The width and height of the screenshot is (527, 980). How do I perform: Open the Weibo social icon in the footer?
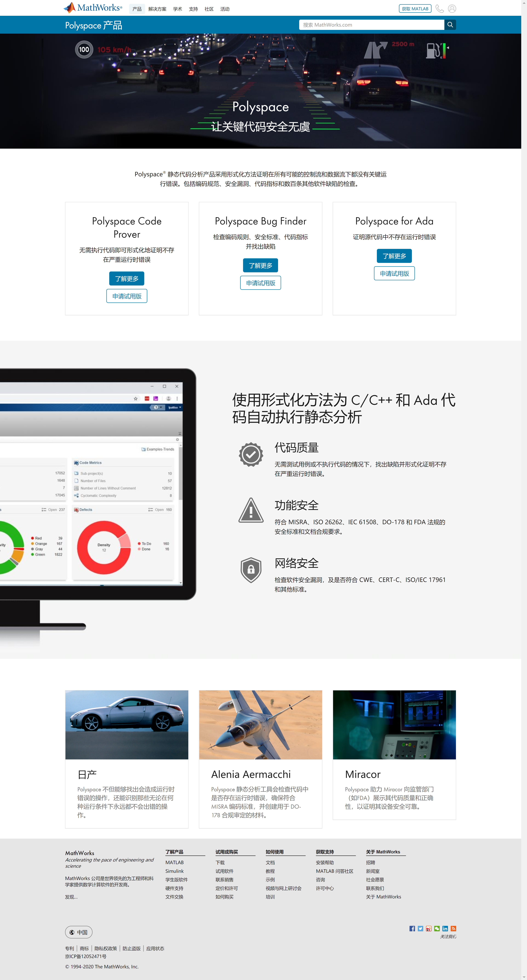coord(429,929)
